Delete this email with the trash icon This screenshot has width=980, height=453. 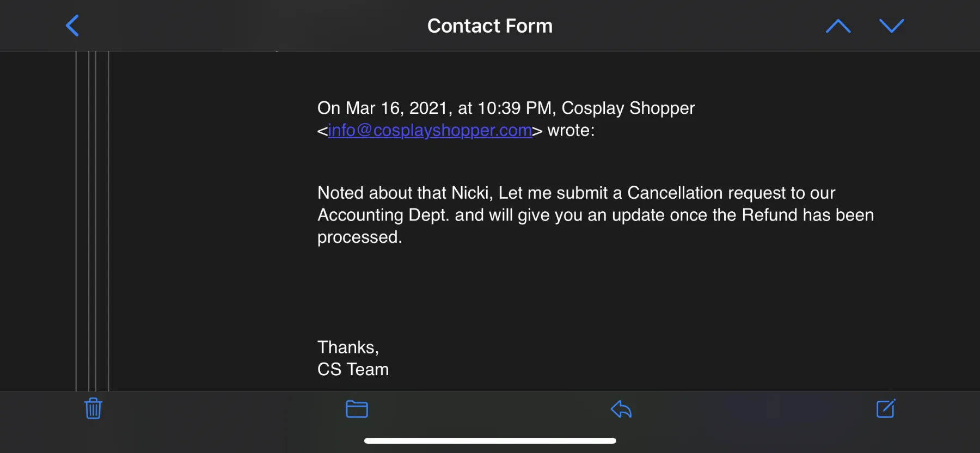point(93,408)
